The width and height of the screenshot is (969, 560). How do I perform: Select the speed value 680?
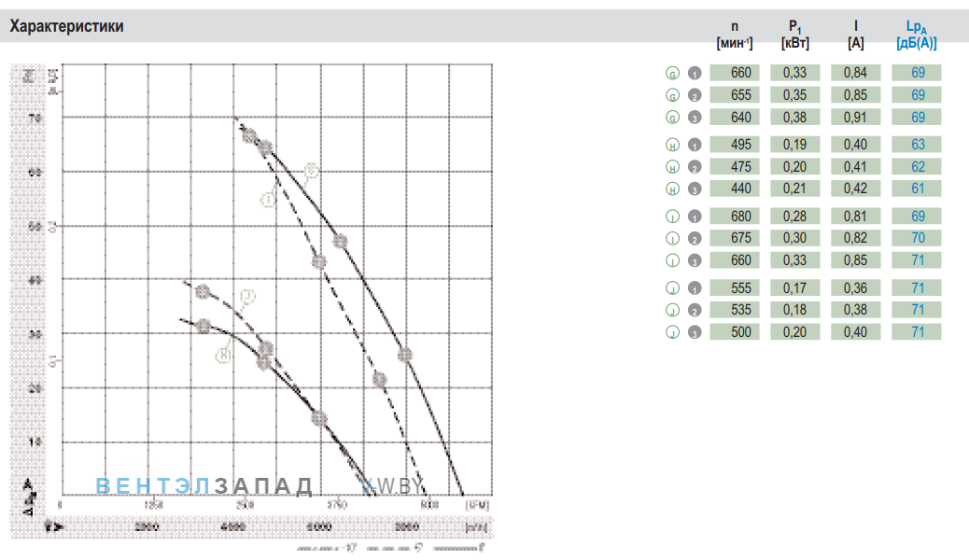[735, 217]
